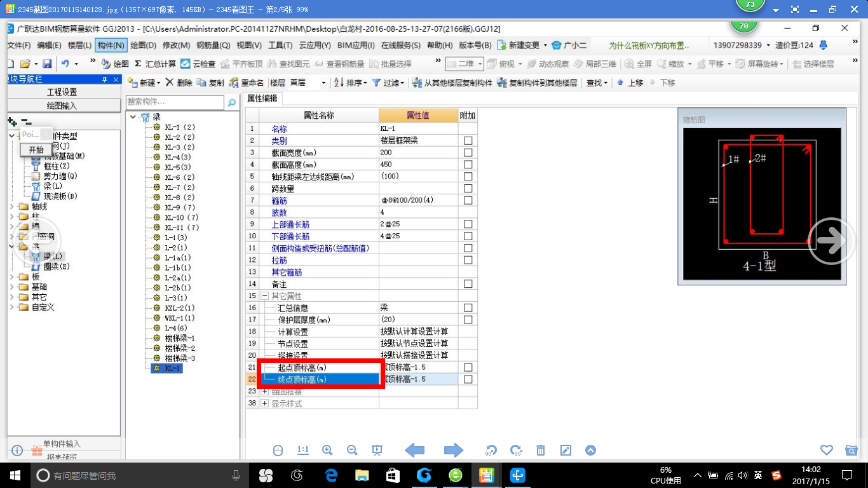The width and height of the screenshot is (868, 488).
Task: Open BIM应用(I) menu
Action: 356,45
